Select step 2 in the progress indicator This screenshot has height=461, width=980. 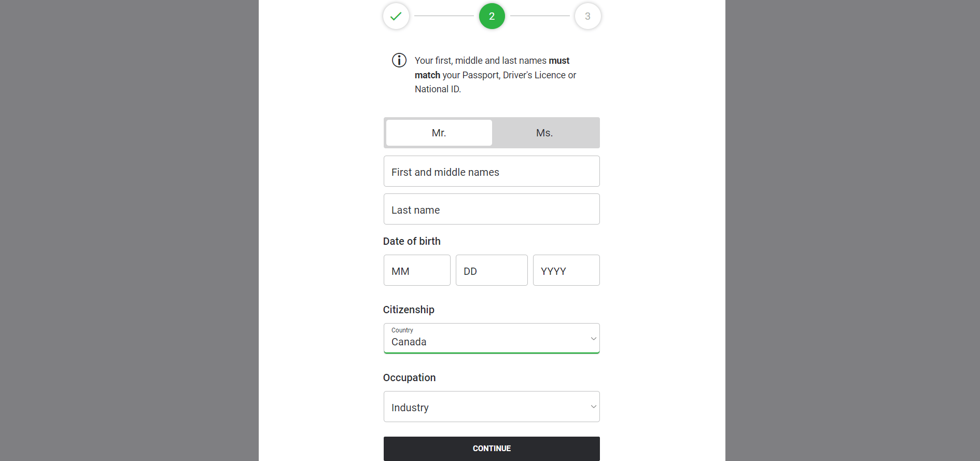(x=492, y=16)
